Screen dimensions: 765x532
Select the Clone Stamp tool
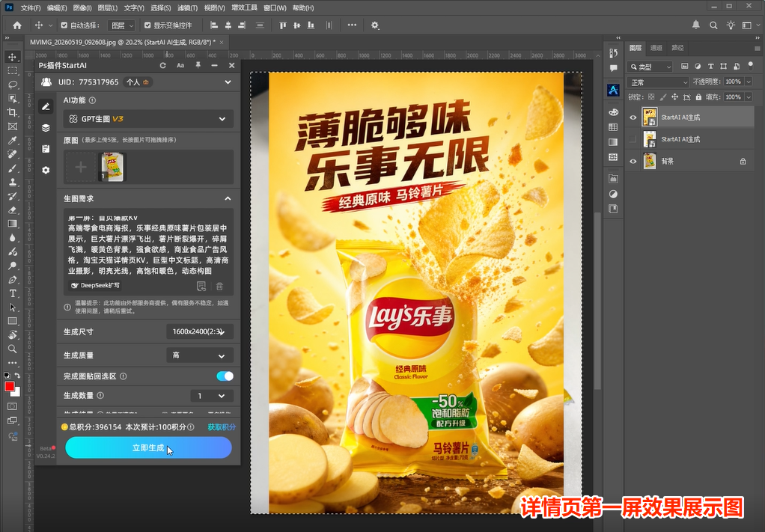coord(12,182)
